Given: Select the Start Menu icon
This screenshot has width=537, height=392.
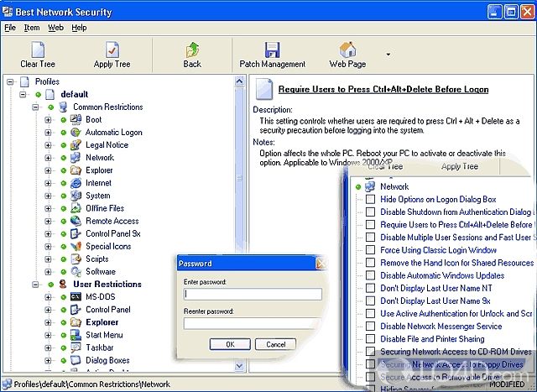Looking at the screenshot, I should pos(76,335).
